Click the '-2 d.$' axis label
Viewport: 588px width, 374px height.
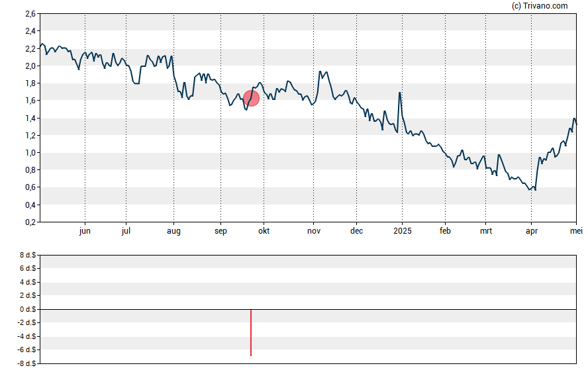pos(27,322)
